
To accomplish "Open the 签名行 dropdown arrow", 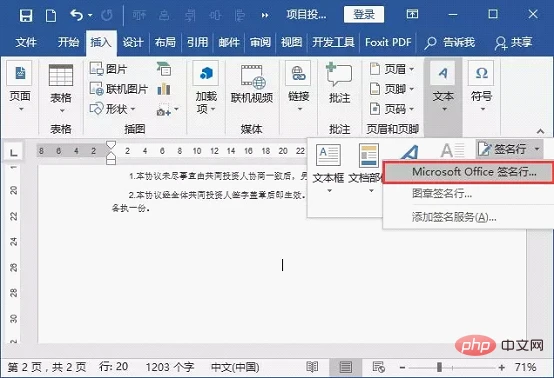I will tap(537, 149).
